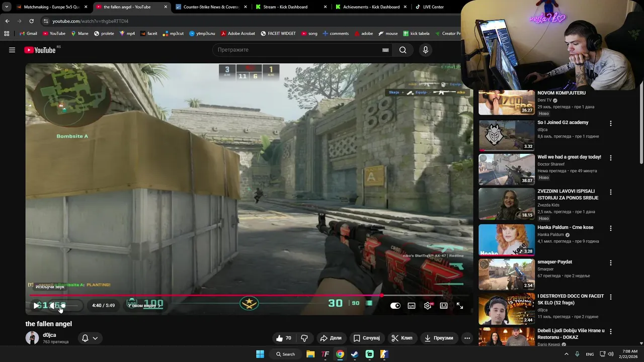The width and height of the screenshot is (644, 362).
Task: Create a clip with Клип button
Action: (402, 338)
